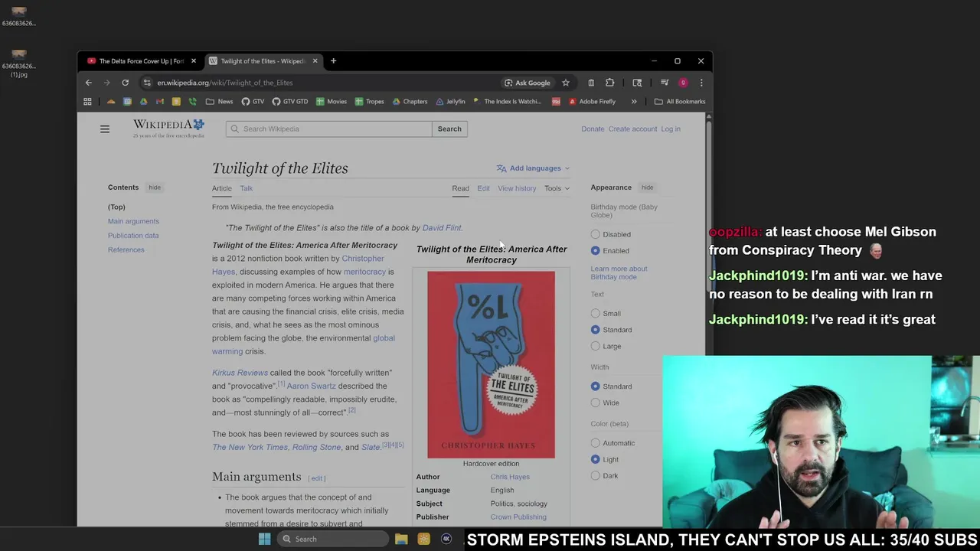Open the Adobe Firefly bookmark

click(x=592, y=101)
